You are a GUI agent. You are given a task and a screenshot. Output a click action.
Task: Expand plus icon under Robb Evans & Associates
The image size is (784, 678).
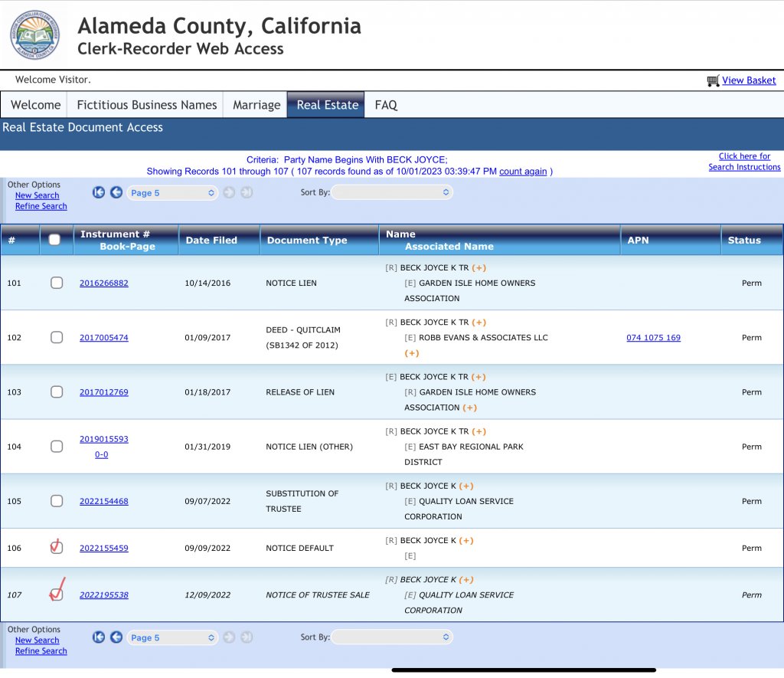[x=411, y=353]
